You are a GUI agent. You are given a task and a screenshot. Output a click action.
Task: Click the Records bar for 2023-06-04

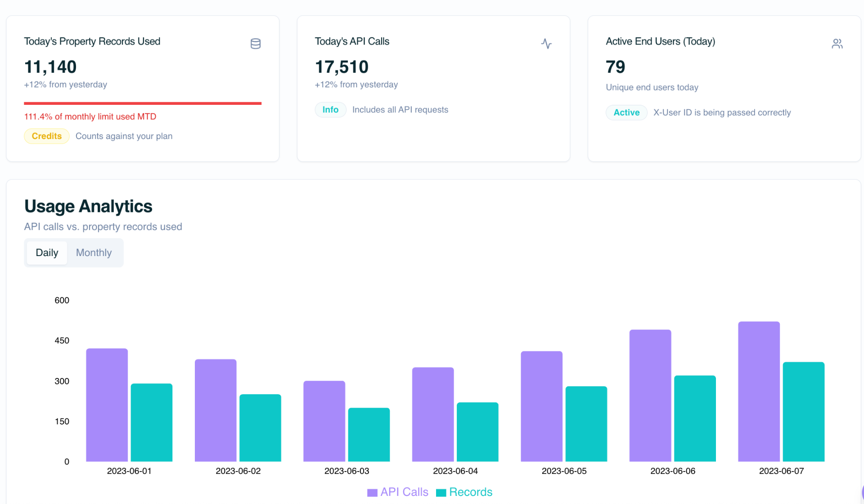[x=477, y=432]
